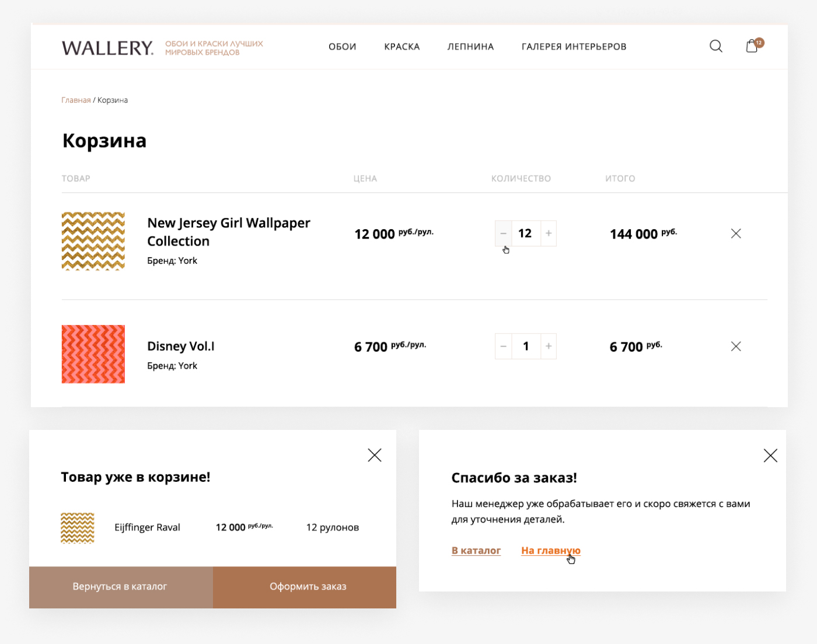The width and height of the screenshot is (817, 644).
Task: Open New Jersey Girl Wallpaper Collection title
Action: tap(229, 232)
